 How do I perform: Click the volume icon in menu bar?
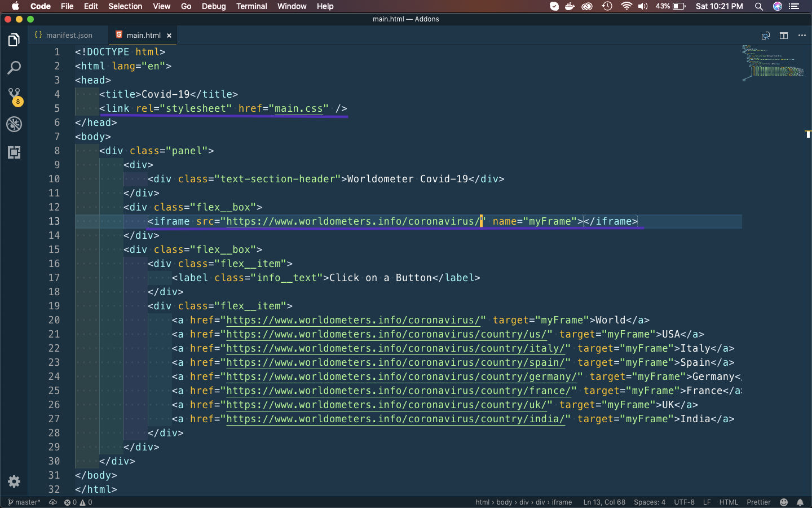[x=643, y=6]
